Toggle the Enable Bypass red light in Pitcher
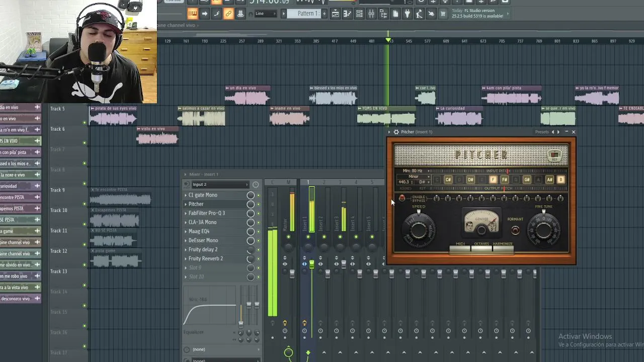 click(x=401, y=199)
